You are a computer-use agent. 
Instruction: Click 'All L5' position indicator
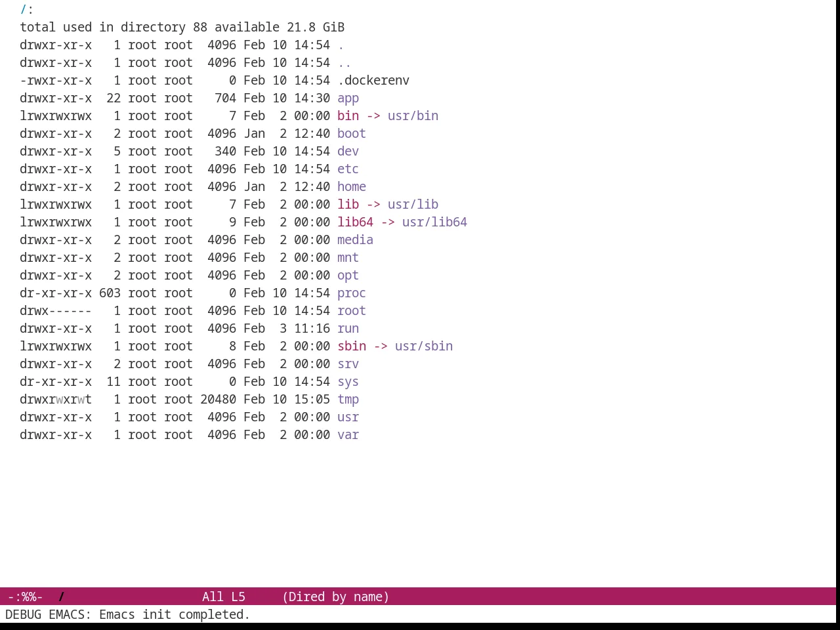coord(224,597)
